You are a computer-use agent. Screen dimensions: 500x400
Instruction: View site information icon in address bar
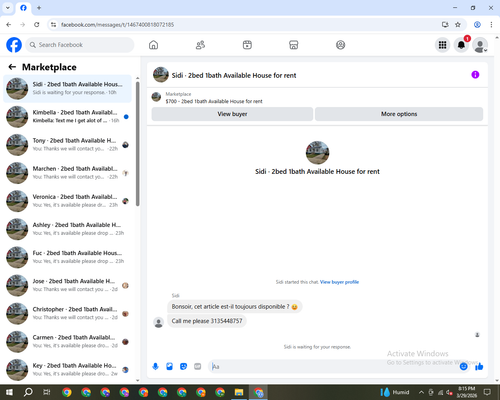pyautogui.click(x=53, y=25)
